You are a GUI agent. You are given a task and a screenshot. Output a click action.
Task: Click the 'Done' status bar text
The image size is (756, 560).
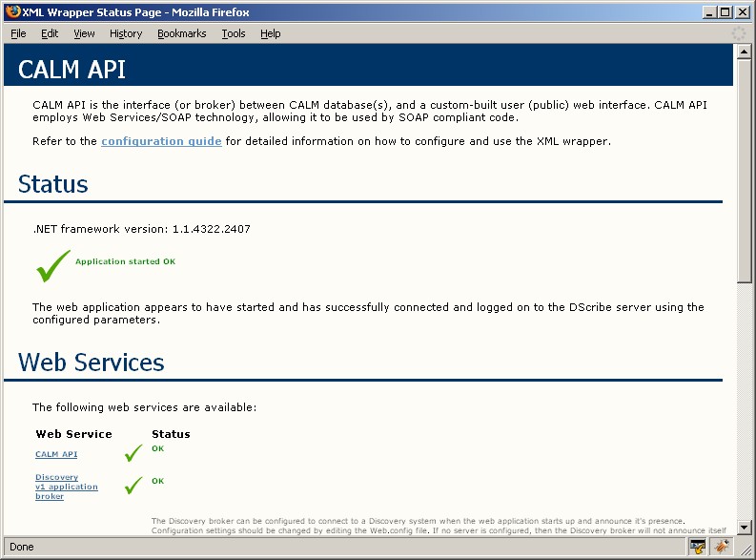pos(22,547)
